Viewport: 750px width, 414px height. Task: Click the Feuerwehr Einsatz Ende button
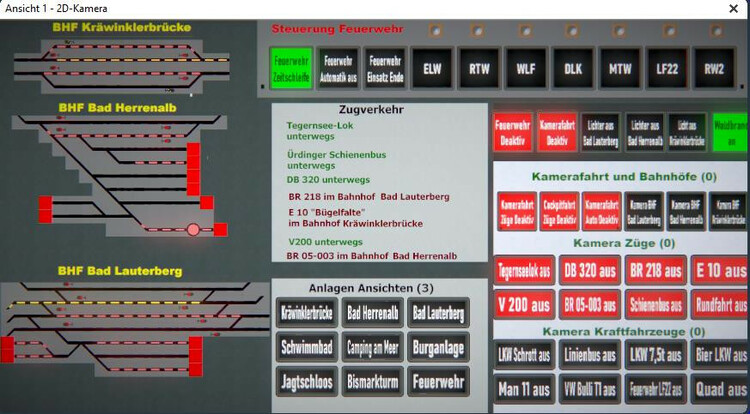386,68
